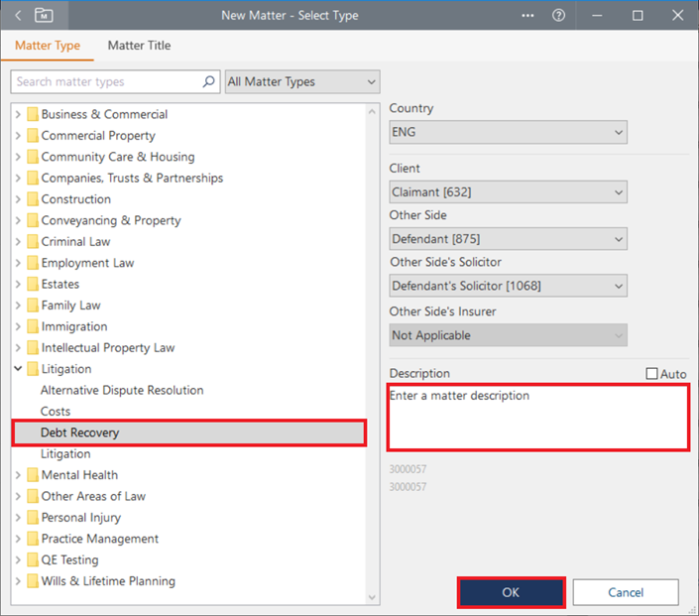This screenshot has width=699, height=616.
Task: Click into the matter description field
Action: 537,417
